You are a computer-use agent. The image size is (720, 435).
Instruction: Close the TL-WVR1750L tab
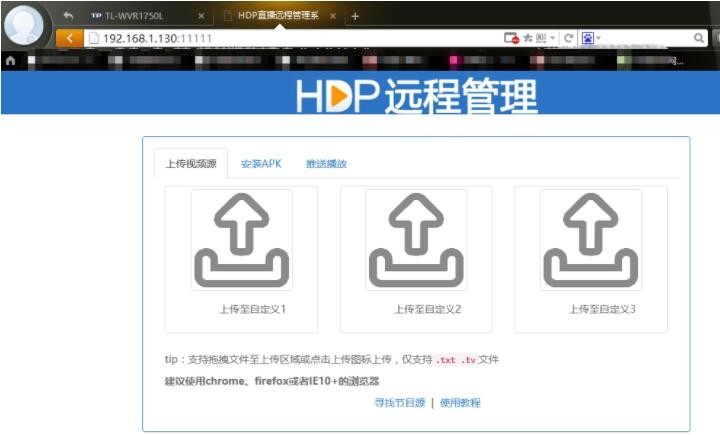point(201,16)
